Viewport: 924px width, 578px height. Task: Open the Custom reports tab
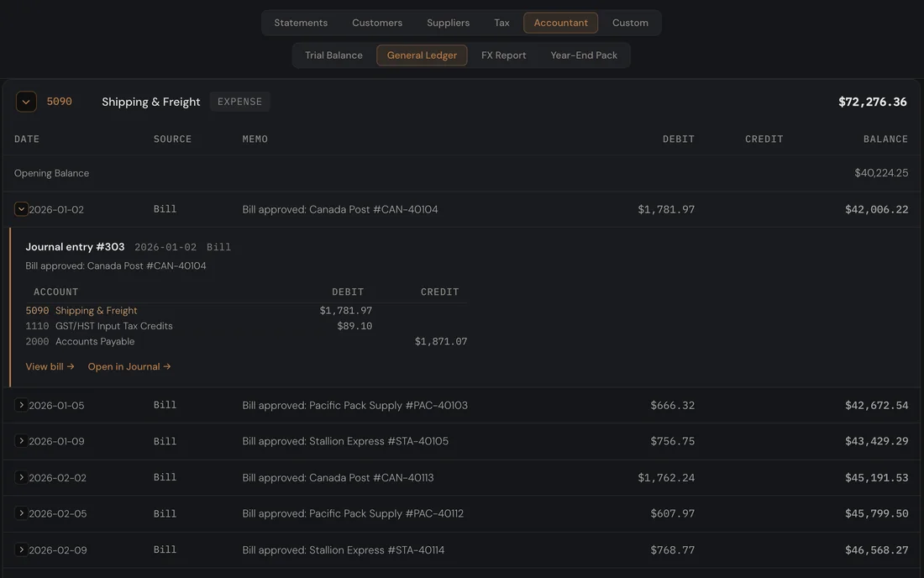[630, 23]
